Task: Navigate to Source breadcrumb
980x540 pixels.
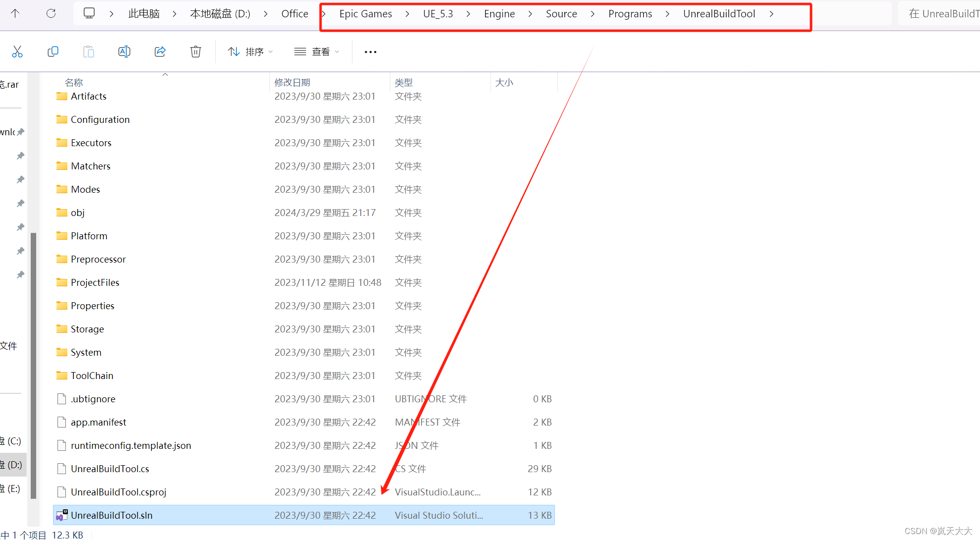Action: point(561,14)
